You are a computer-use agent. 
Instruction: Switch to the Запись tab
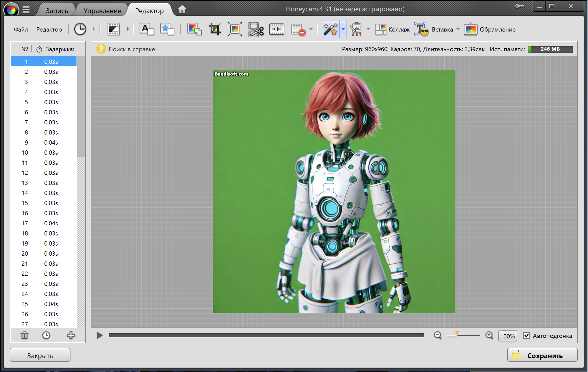click(57, 11)
